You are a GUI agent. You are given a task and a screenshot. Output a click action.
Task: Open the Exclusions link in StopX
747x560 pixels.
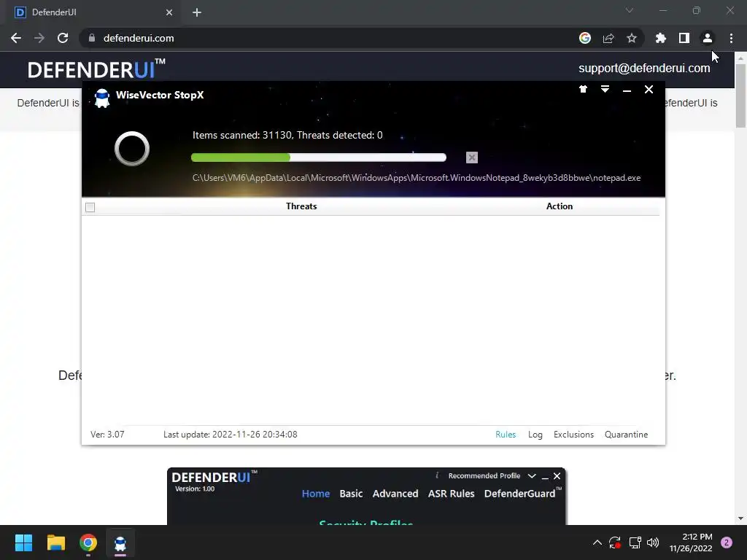[x=573, y=435]
